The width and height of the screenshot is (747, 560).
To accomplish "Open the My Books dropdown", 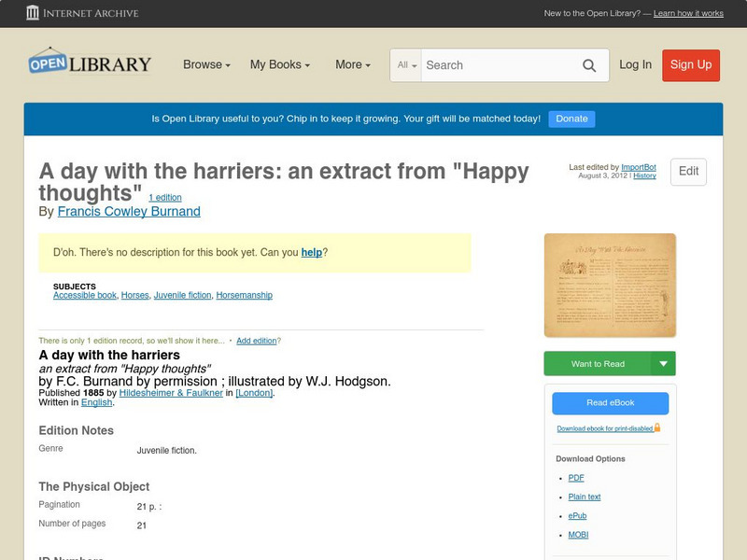I will tap(278, 65).
